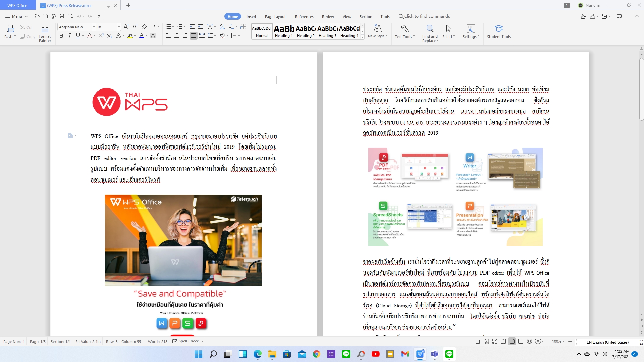
Task: Apply distributed alignment
Action: pyautogui.click(x=202, y=36)
